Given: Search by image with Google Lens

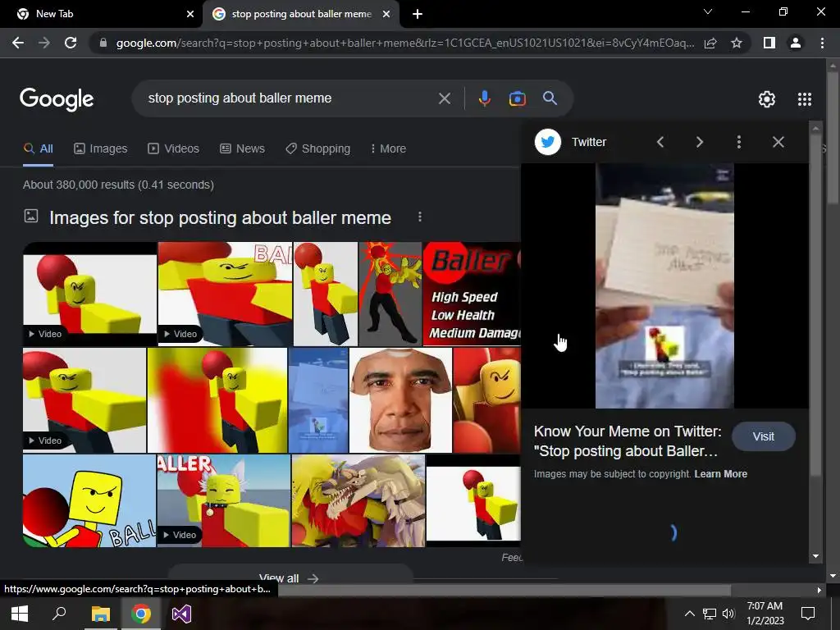Looking at the screenshot, I should [x=517, y=98].
